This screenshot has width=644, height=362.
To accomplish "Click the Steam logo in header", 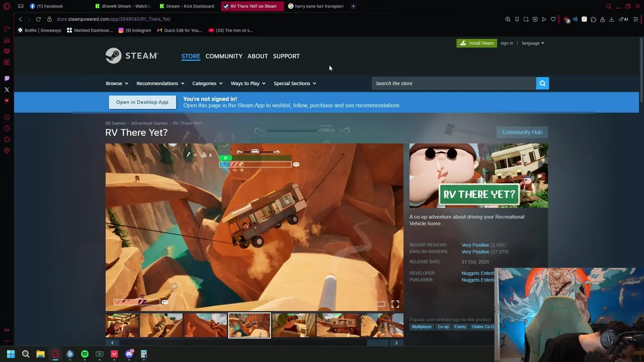I will [132, 56].
